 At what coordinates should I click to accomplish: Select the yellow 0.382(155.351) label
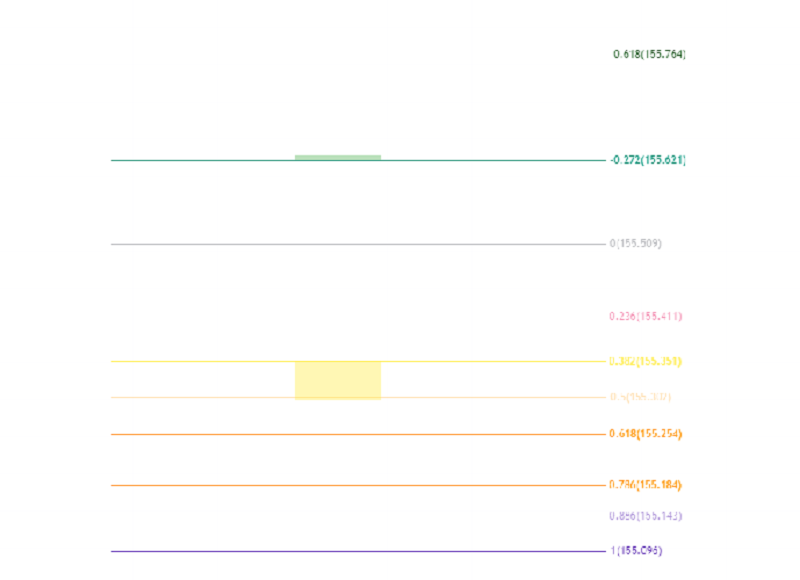(x=645, y=361)
